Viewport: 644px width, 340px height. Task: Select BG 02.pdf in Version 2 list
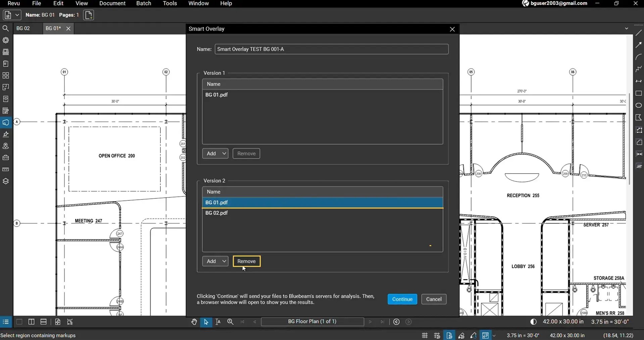pyautogui.click(x=323, y=213)
